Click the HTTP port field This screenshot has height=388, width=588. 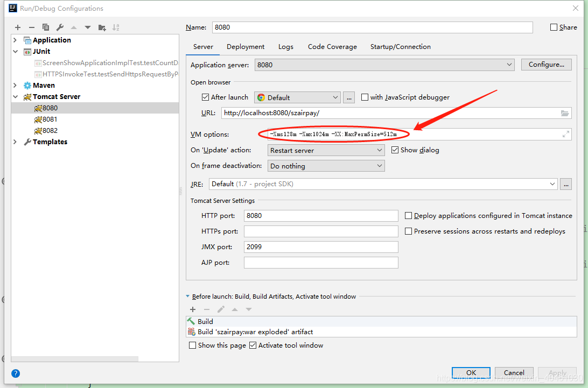(x=321, y=216)
